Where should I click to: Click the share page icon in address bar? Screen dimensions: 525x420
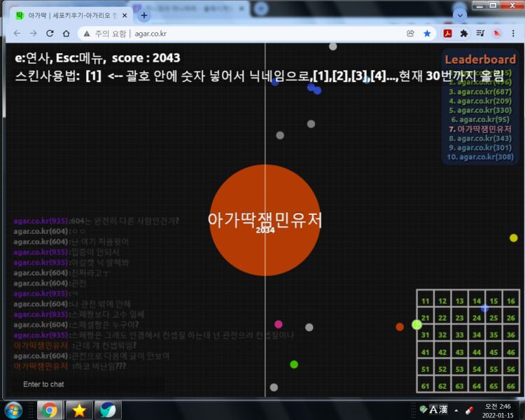[x=410, y=34]
